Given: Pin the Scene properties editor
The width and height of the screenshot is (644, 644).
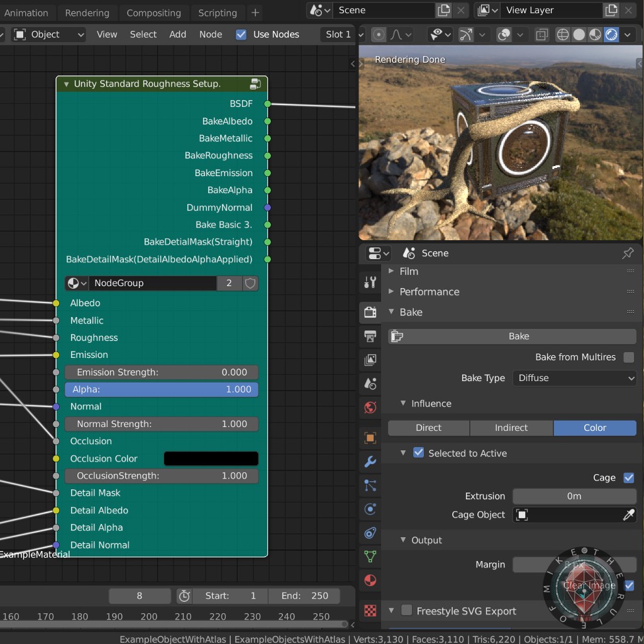Looking at the screenshot, I should click(627, 253).
